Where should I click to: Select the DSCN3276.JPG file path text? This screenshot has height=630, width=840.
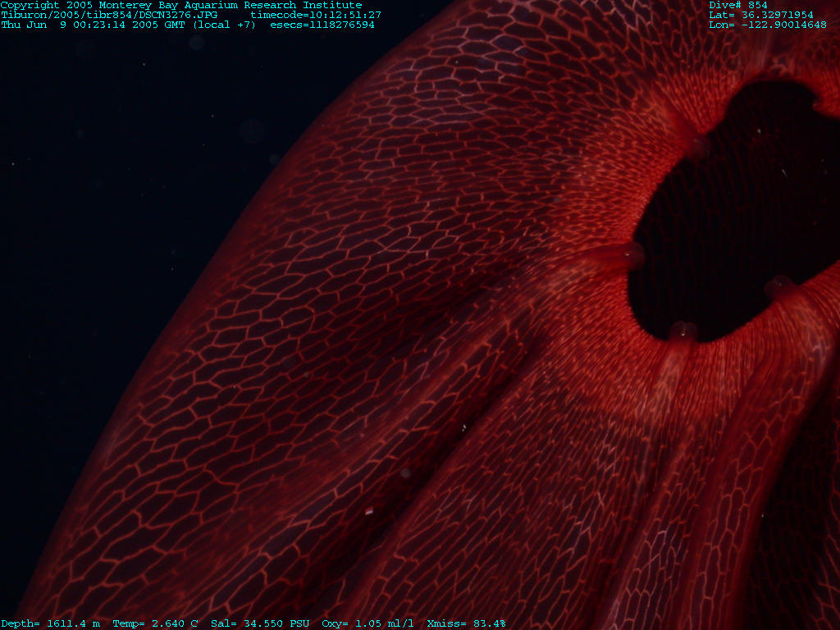(x=108, y=15)
